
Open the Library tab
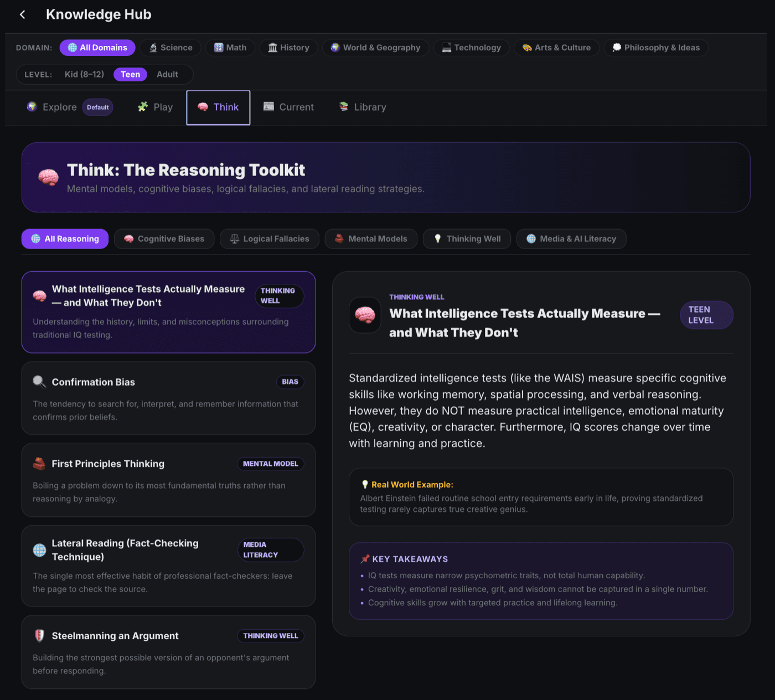click(363, 107)
